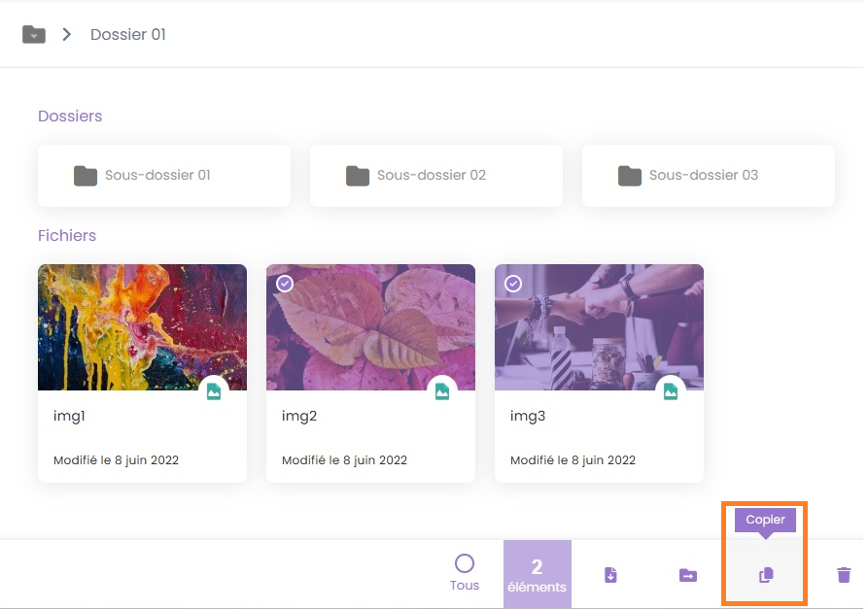
Task: Uncheck the selection checkmark on img3
Action: tap(513, 284)
